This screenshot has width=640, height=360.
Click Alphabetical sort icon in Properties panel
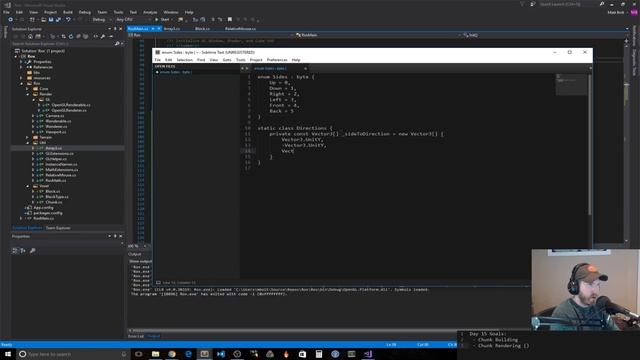pyautogui.click(x=23, y=251)
